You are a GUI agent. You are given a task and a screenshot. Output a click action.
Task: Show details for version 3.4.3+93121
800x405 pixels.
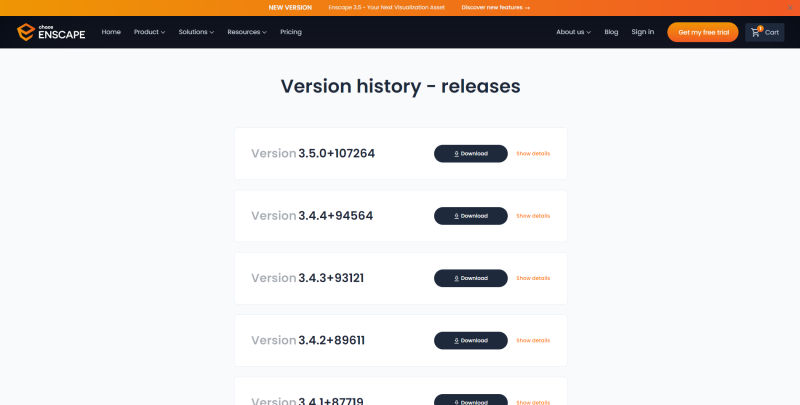(533, 278)
